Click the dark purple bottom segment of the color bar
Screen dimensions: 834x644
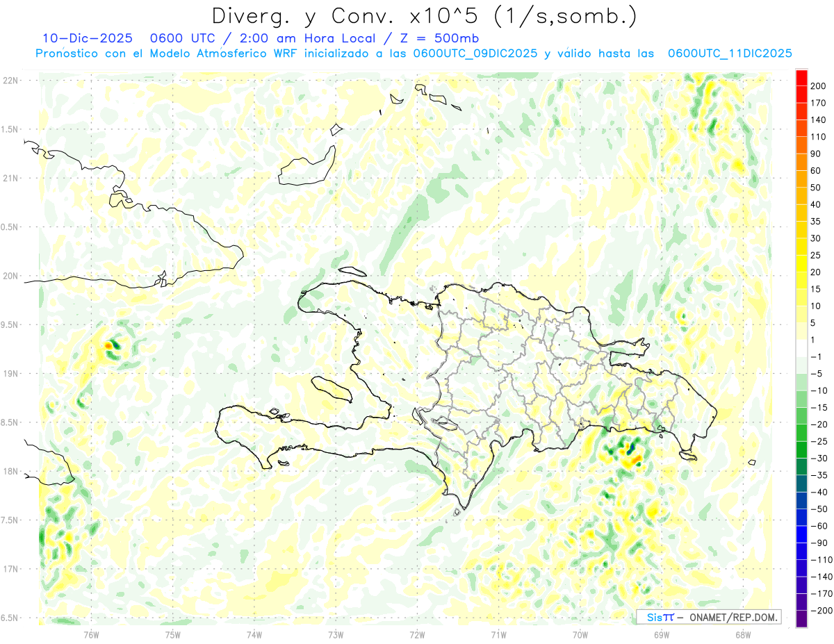801,619
